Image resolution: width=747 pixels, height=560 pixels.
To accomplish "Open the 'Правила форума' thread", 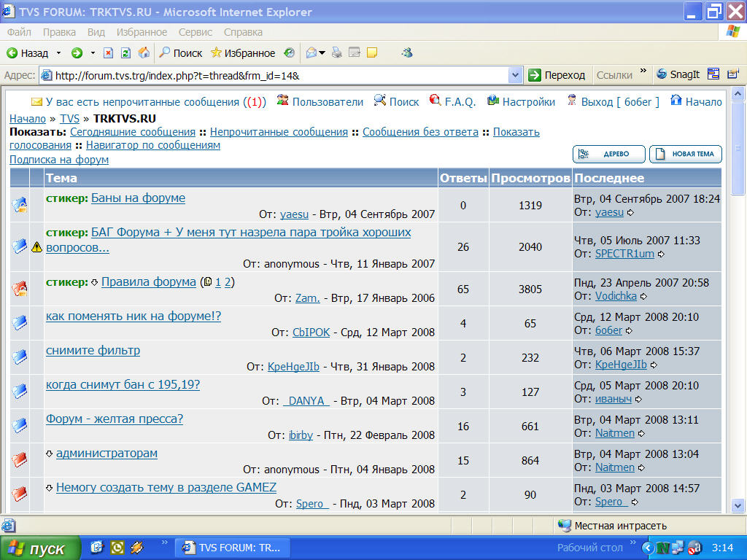I will pos(149,282).
